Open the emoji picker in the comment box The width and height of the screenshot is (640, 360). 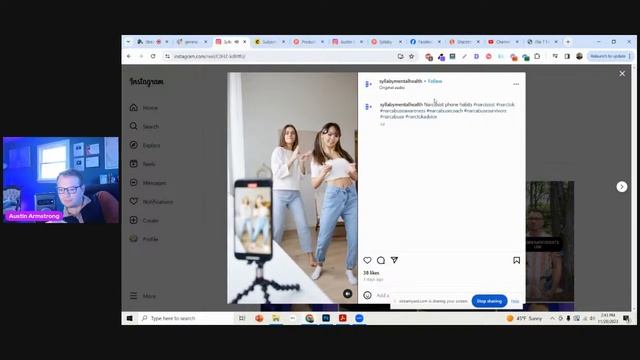coord(367,295)
